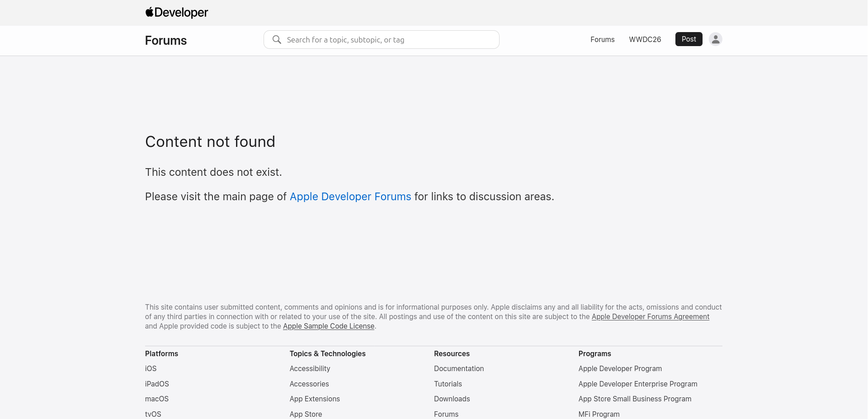Open MFi Program link
This screenshot has height=419, width=868.
coord(599,414)
